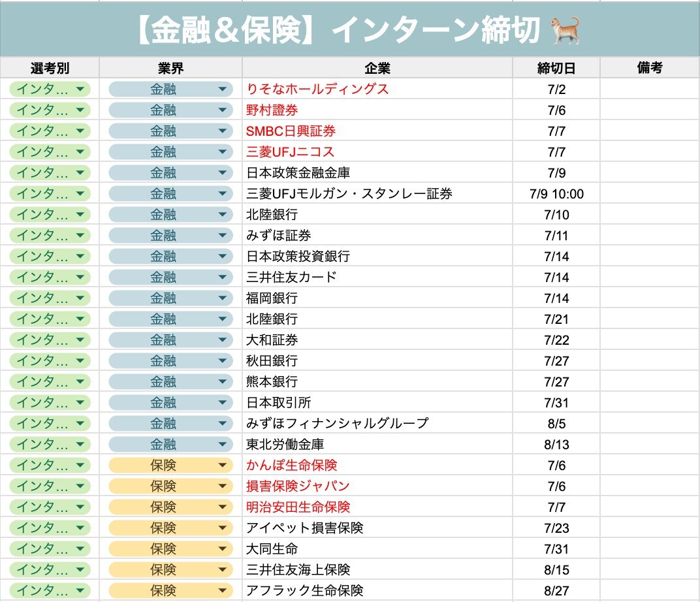Open 金融 dropdown beside 福岡銀行
The width and height of the screenshot is (700, 602).
170,298
